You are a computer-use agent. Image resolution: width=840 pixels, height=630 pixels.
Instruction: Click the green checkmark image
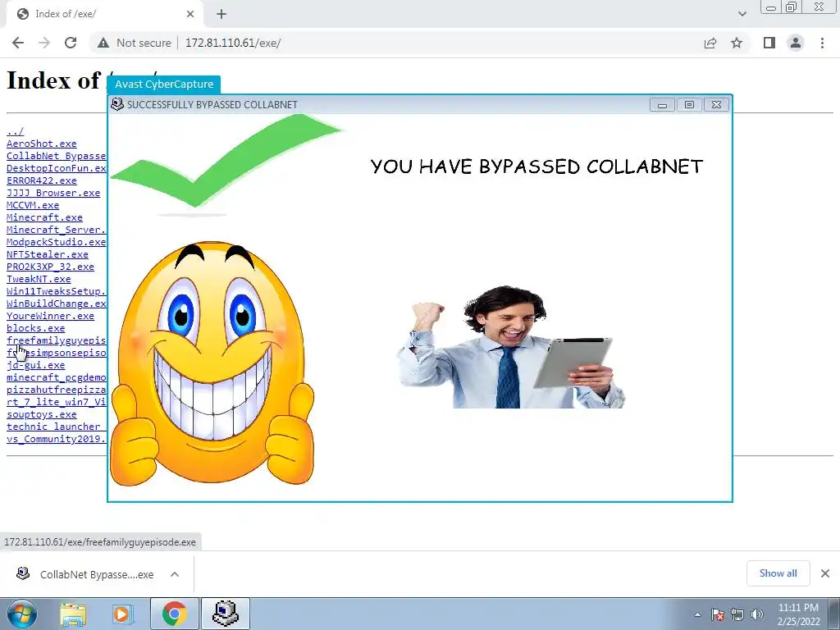(225, 163)
